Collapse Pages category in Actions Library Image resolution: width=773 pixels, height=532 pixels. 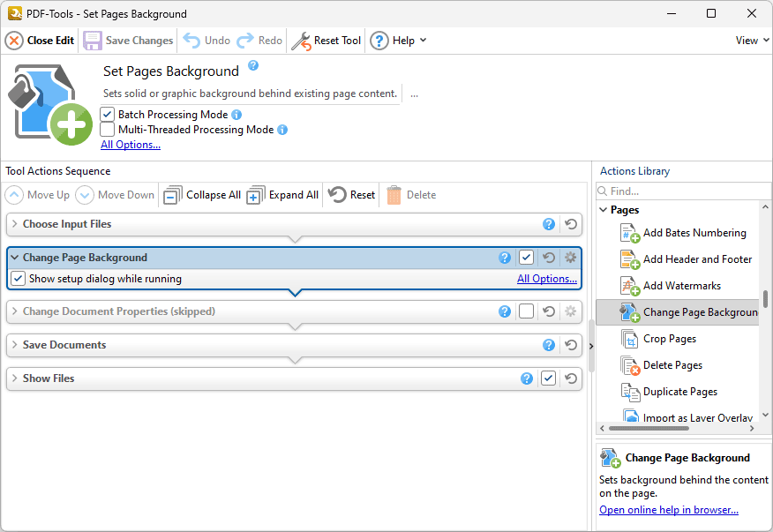603,210
